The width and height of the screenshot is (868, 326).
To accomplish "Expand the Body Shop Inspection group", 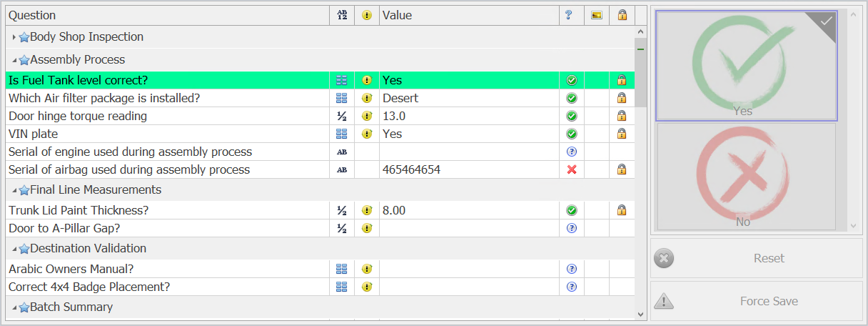I will 14,37.
